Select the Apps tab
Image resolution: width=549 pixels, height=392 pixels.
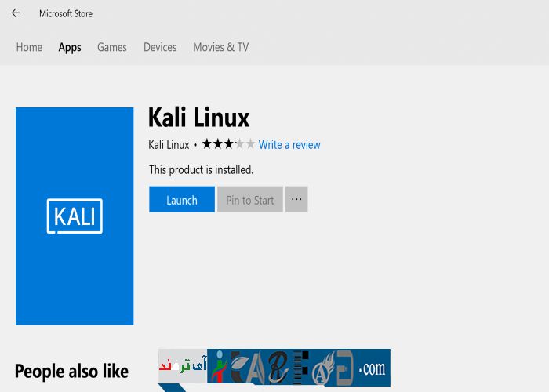pos(70,47)
